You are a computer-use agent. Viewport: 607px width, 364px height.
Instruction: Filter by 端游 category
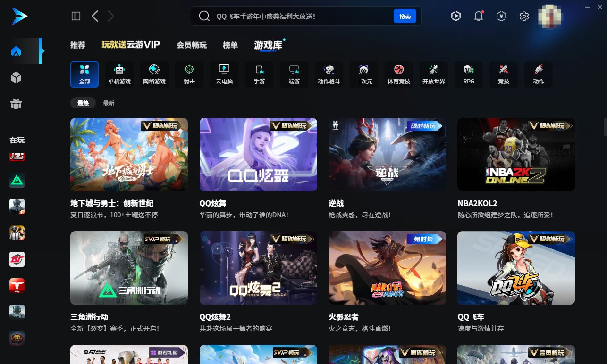point(294,74)
